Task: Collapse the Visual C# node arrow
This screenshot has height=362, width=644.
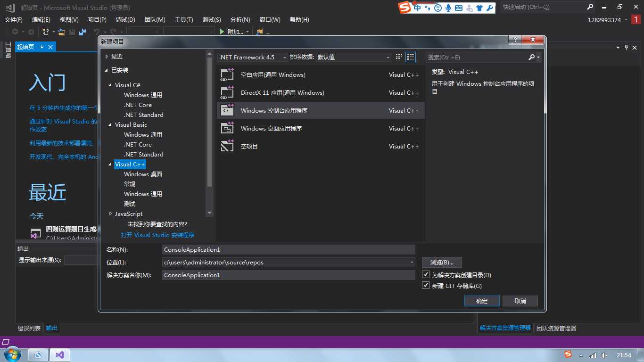Action: click(111, 85)
